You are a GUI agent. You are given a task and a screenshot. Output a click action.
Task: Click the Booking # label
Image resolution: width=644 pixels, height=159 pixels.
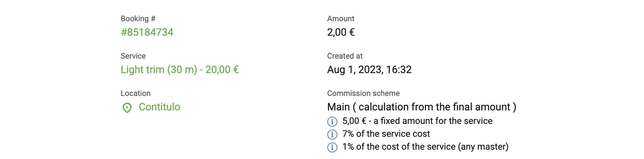pyautogui.click(x=138, y=19)
